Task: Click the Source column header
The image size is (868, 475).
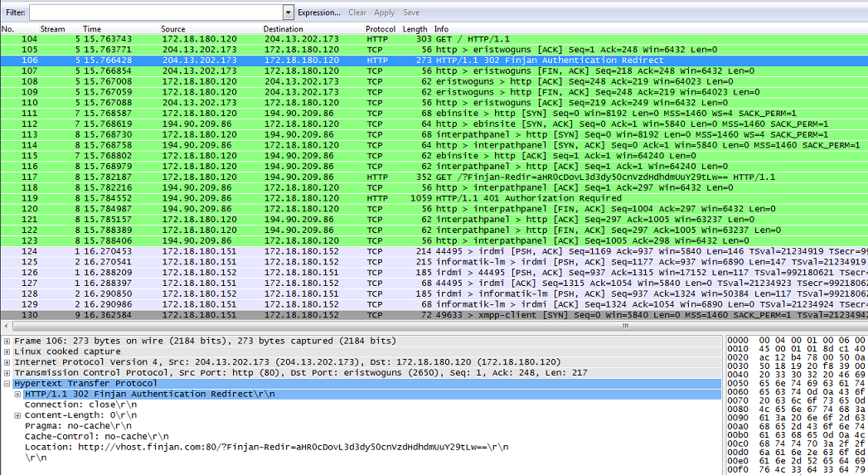Action: 173,29
